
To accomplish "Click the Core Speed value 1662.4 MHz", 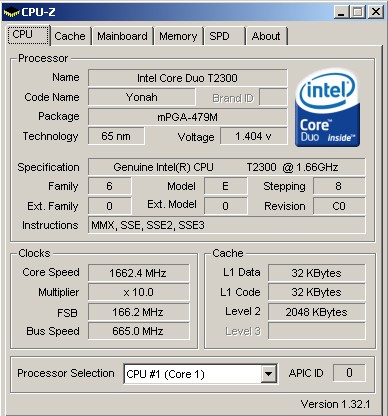I will click(138, 273).
